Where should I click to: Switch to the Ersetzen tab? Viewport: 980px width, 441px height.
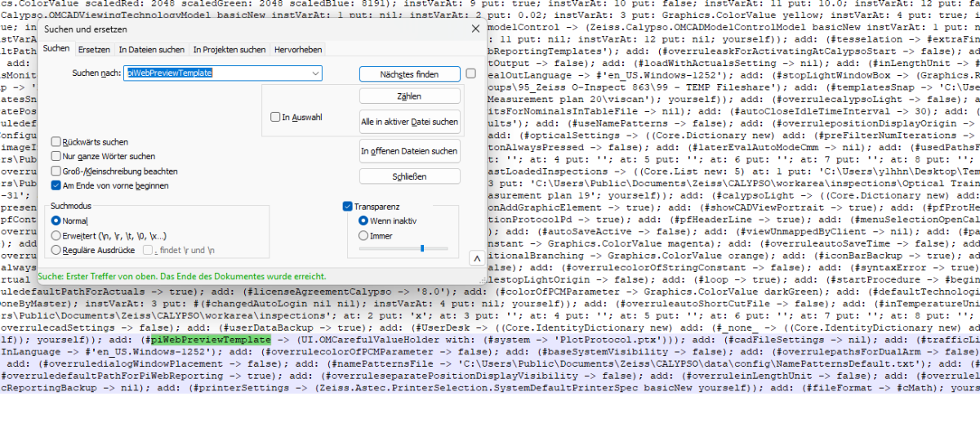[x=94, y=50]
